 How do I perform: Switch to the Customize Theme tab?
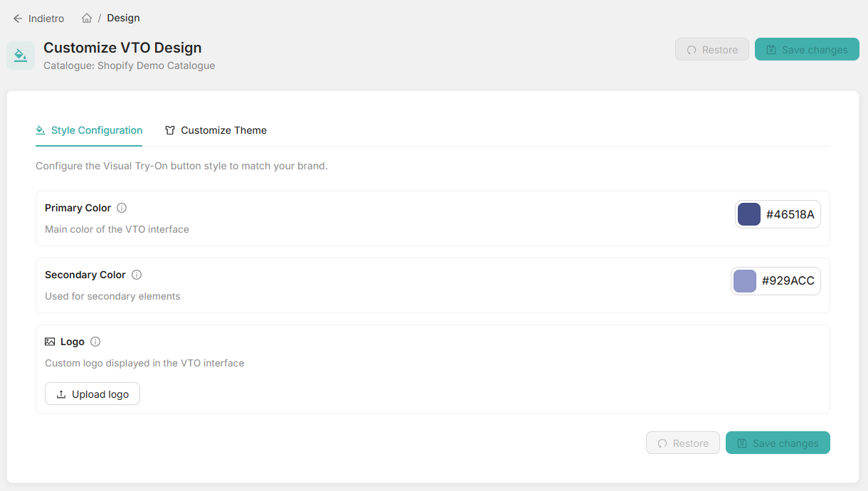(216, 130)
